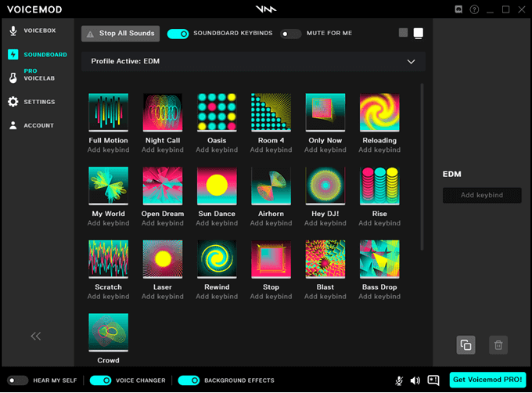Mute the microphone icon in bottom bar
This screenshot has height=393, width=532.
click(399, 380)
